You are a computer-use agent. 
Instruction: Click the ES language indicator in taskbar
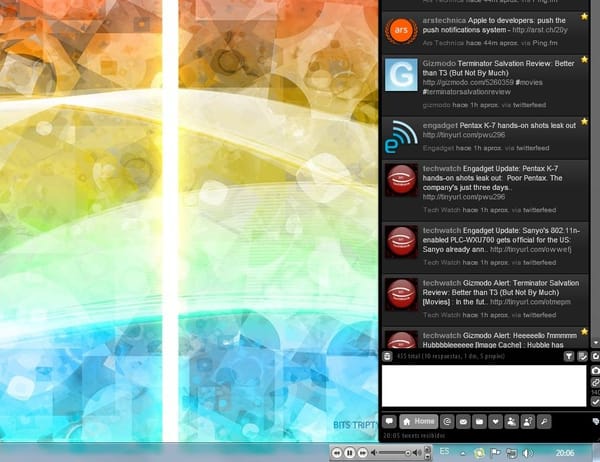pos(446,452)
